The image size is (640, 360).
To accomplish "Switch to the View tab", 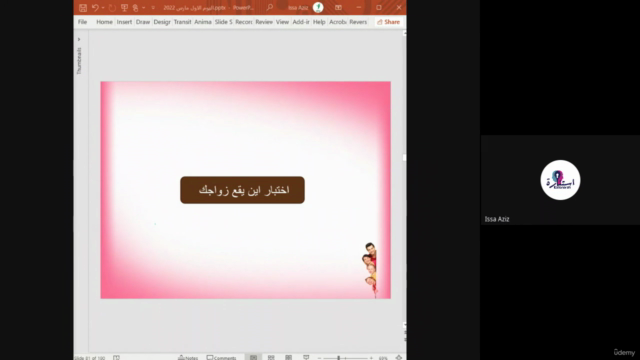I will coord(282,22).
